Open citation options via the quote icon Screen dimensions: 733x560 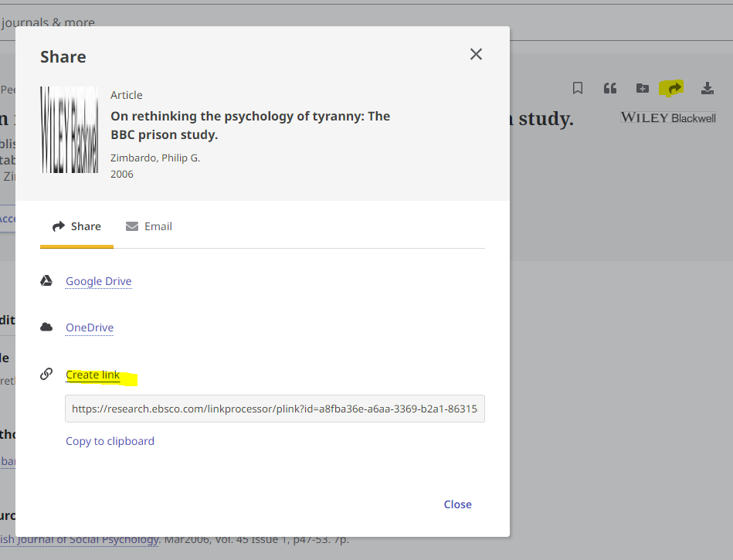click(x=609, y=88)
